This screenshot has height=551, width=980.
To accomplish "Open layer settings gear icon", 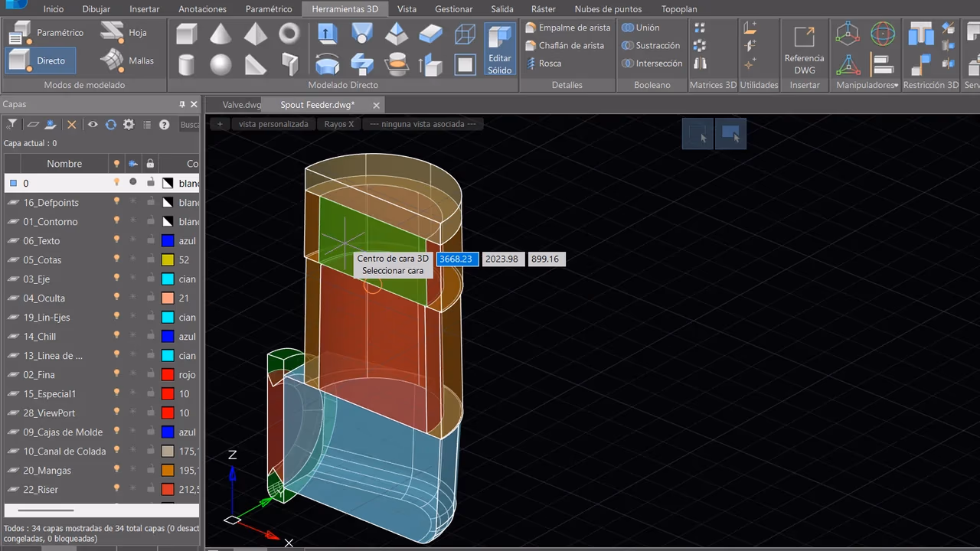I will (129, 124).
